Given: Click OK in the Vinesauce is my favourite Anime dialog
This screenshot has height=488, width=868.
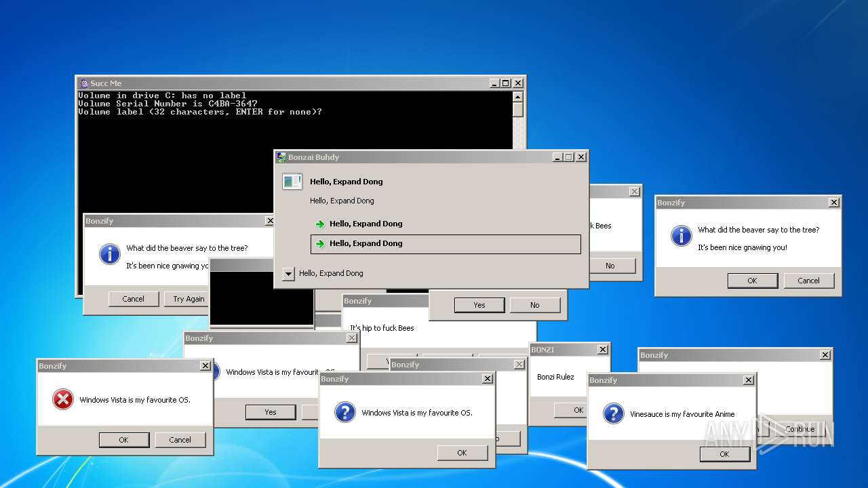Looking at the screenshot, I should pyautogui.click(x=724, y=454).
